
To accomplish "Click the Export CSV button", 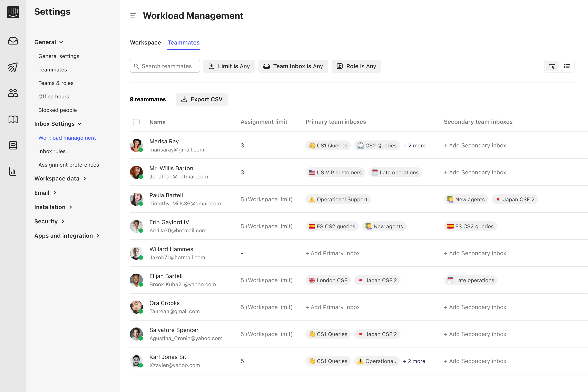I will (201, 99).
